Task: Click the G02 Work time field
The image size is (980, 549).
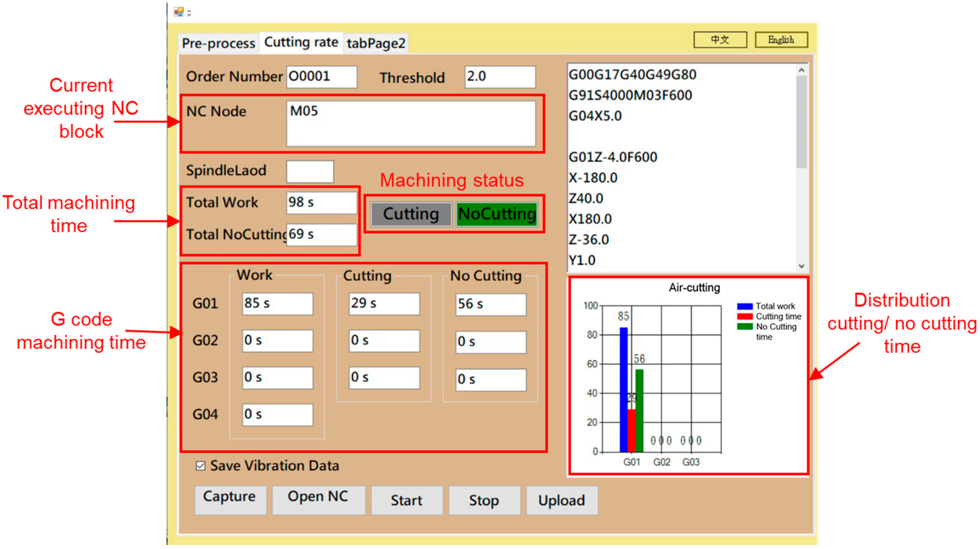Action: pos(278,340)
